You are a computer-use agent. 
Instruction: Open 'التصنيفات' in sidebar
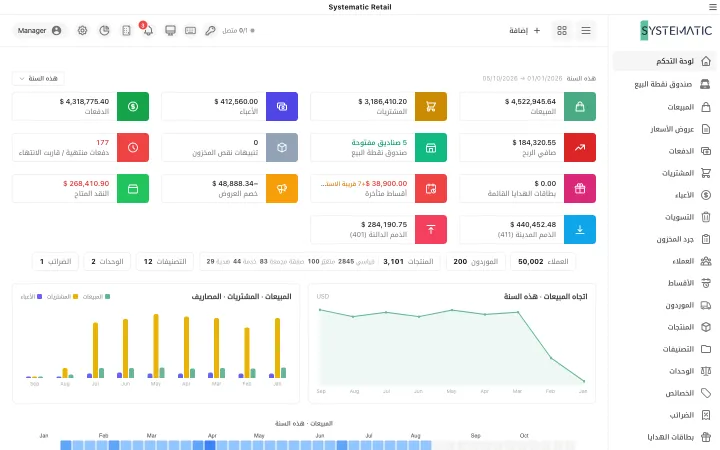click(664, 349)
